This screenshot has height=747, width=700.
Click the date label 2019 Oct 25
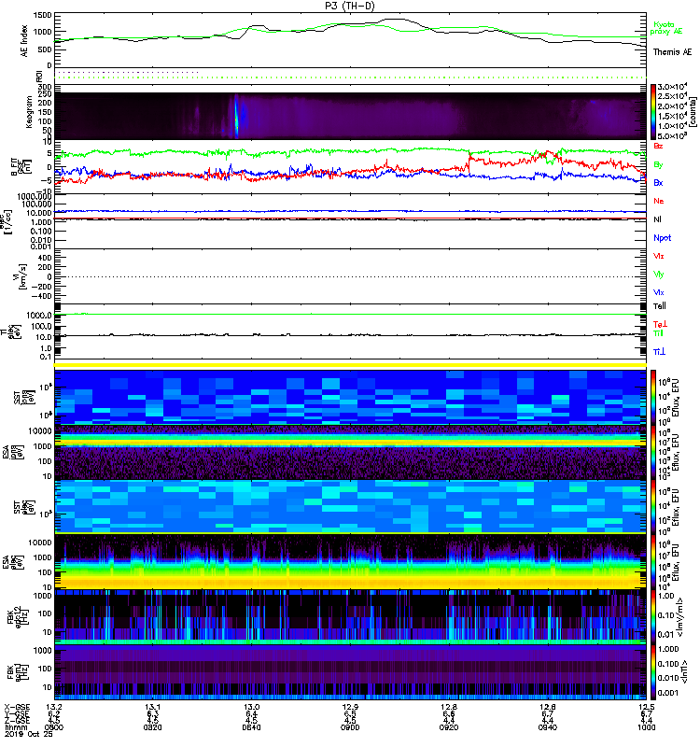click(x=29, y=734)
